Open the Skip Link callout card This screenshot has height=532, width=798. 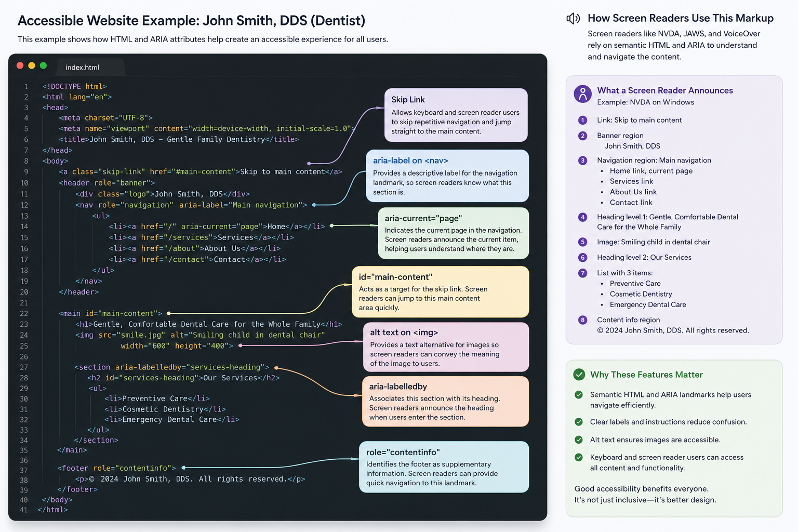click(456, 115)
